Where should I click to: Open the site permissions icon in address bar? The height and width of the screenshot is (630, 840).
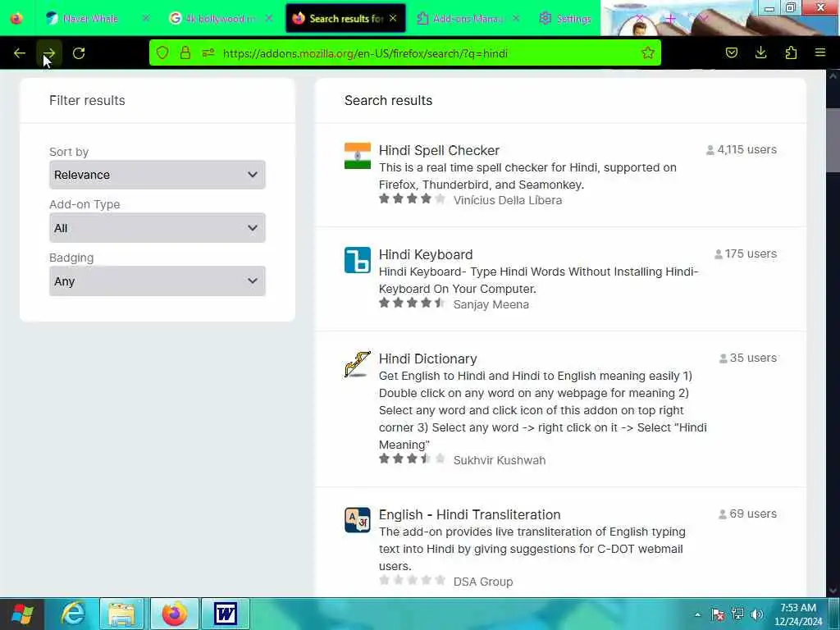pos(208,52)
